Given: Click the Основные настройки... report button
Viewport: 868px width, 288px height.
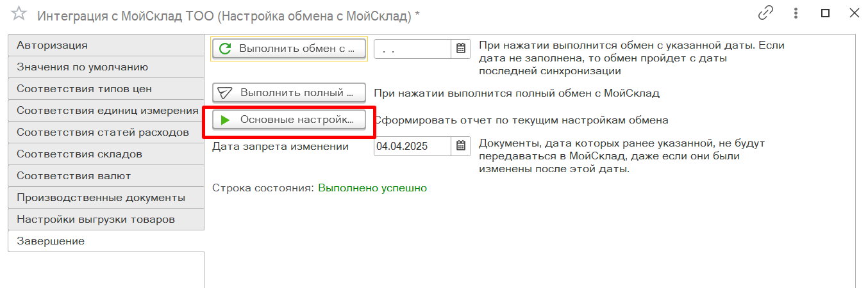Looking at the screenshot, I should tap(289, 120).
